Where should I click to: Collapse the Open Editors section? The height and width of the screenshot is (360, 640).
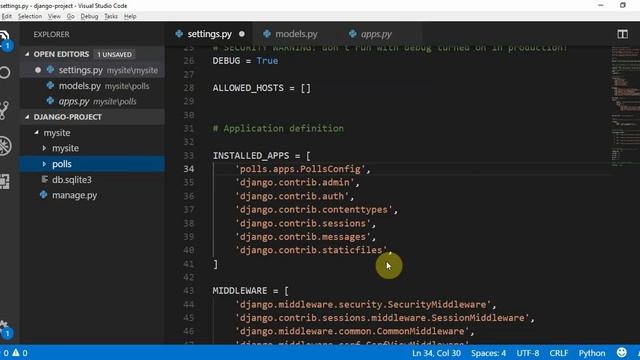pos(27,54)
